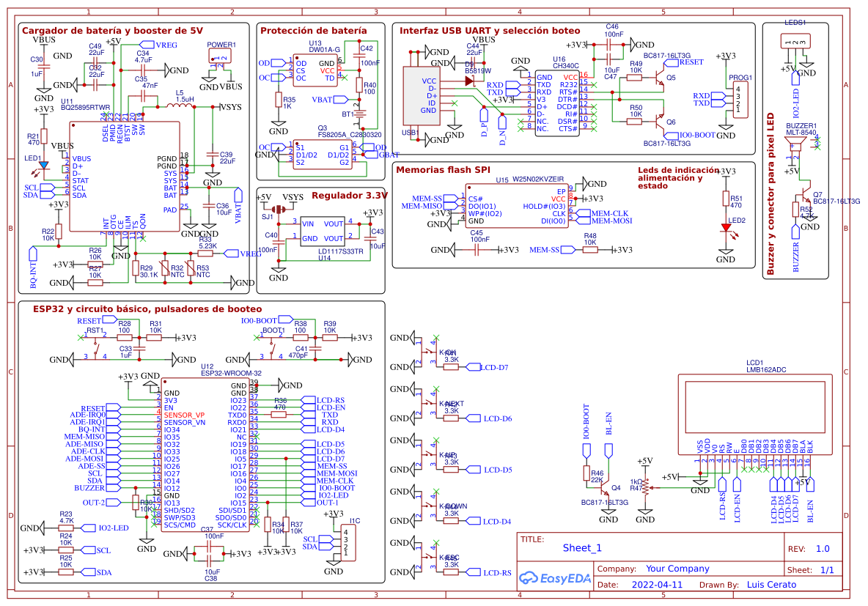
Task: Select the red LED2 indicator symbol
Action: coord(726,227)
